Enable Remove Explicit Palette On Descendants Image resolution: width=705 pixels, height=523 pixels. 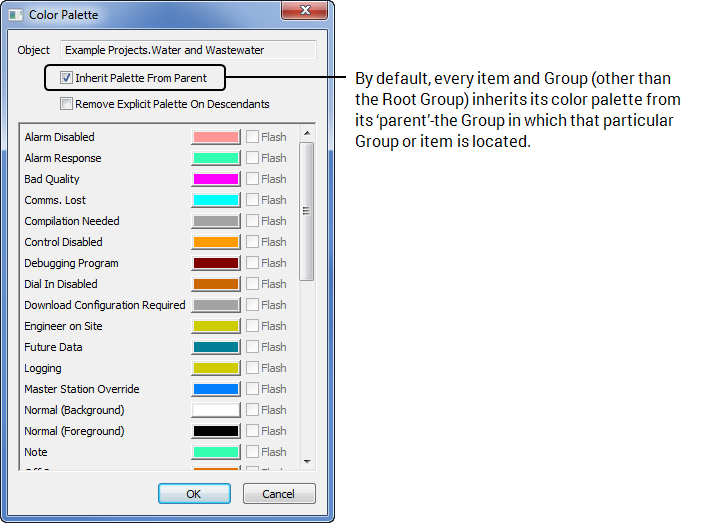67,104
